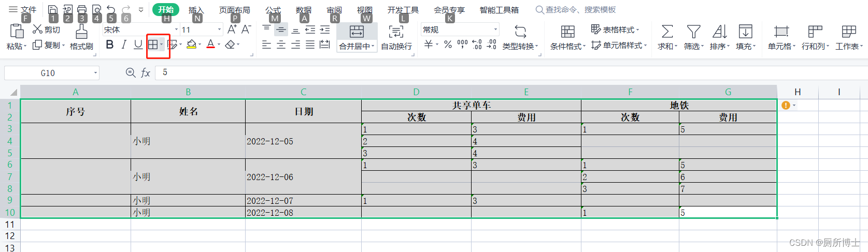This screenshot has width=868, height=252.
Task: Click the Print icon in quick access toolbar
Action: [82, 9]
